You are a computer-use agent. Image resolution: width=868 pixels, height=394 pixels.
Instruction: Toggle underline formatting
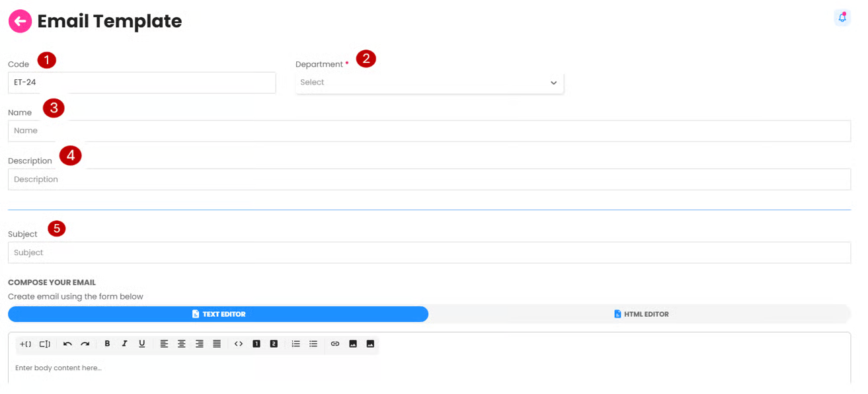point(141,344)
